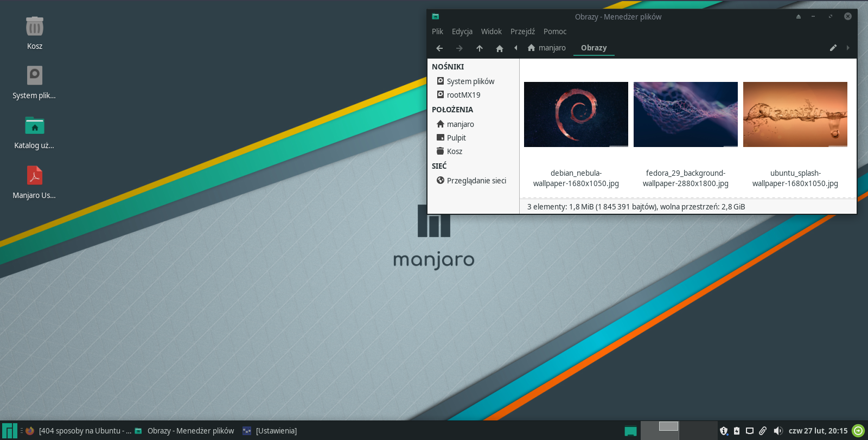This screenshot has width=868, height=440.
Task: Select the fedora_29_background wallpaper thumbnail
Action: click(x=686, y=114)
